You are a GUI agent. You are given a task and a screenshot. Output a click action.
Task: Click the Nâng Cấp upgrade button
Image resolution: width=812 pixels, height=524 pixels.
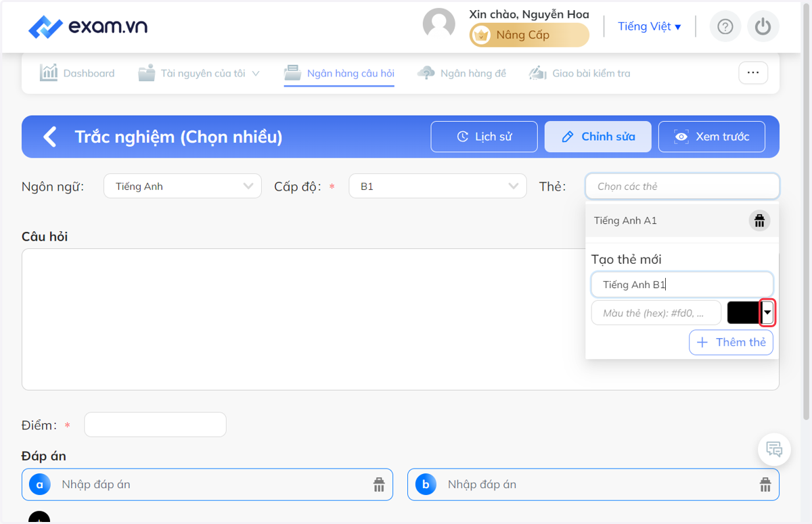(529, 35)
